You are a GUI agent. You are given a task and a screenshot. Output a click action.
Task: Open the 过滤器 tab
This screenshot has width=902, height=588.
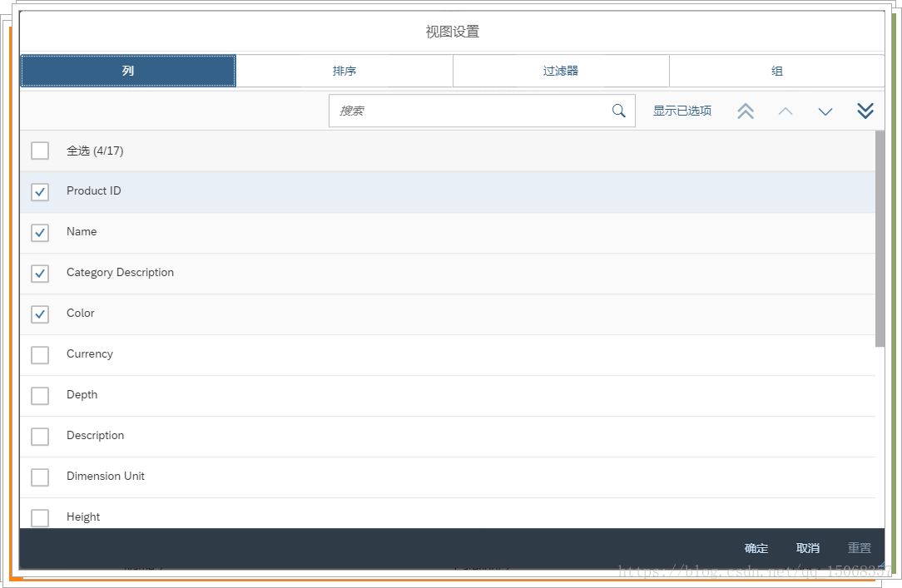[561, 71]
